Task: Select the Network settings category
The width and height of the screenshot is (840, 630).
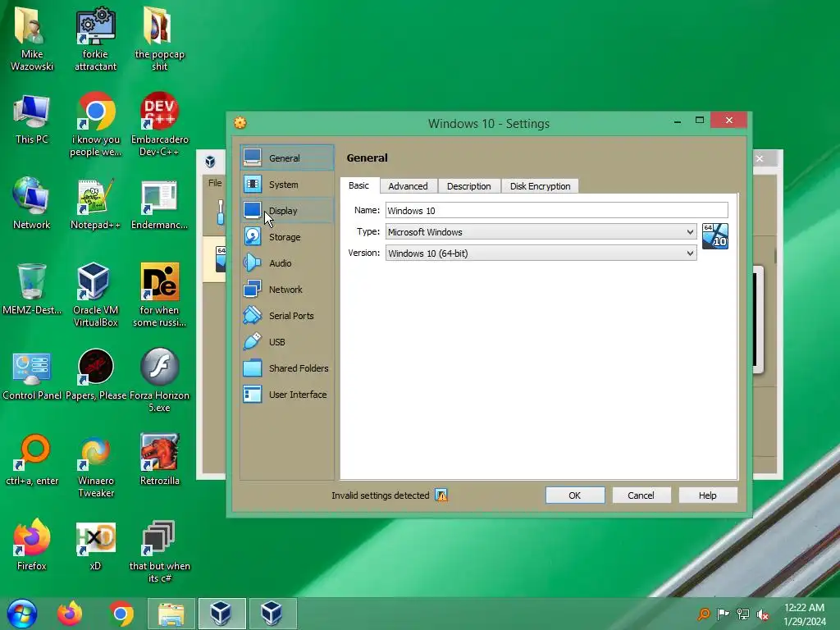Action: pos(287,290)
